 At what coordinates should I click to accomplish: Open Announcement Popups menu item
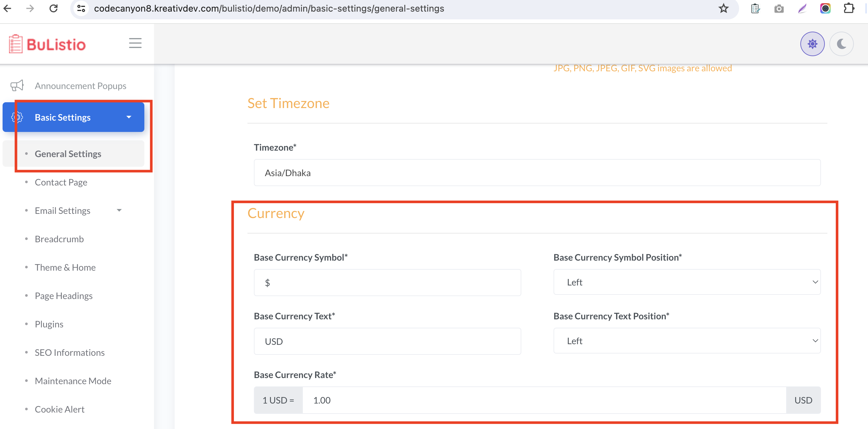click(x=80, y=86)
